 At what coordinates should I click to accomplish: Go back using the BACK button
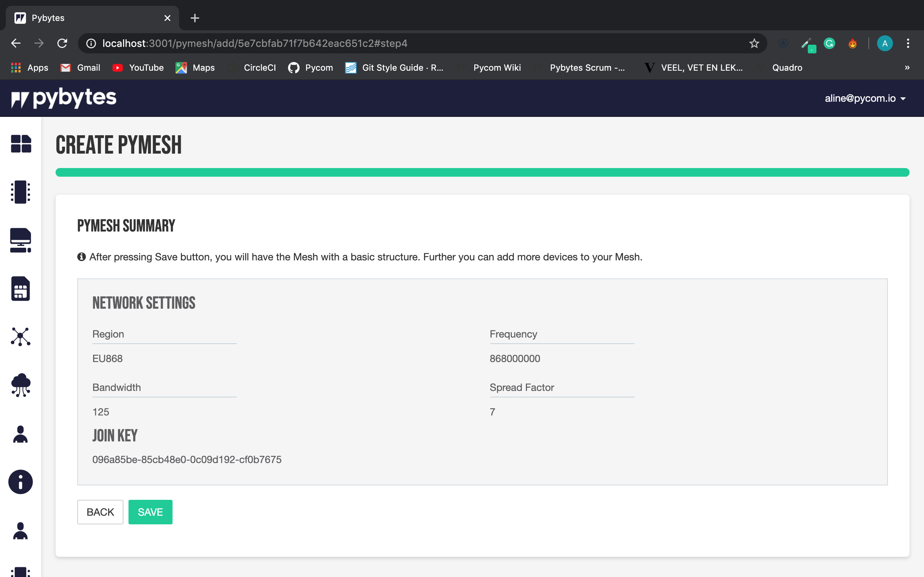100,512
